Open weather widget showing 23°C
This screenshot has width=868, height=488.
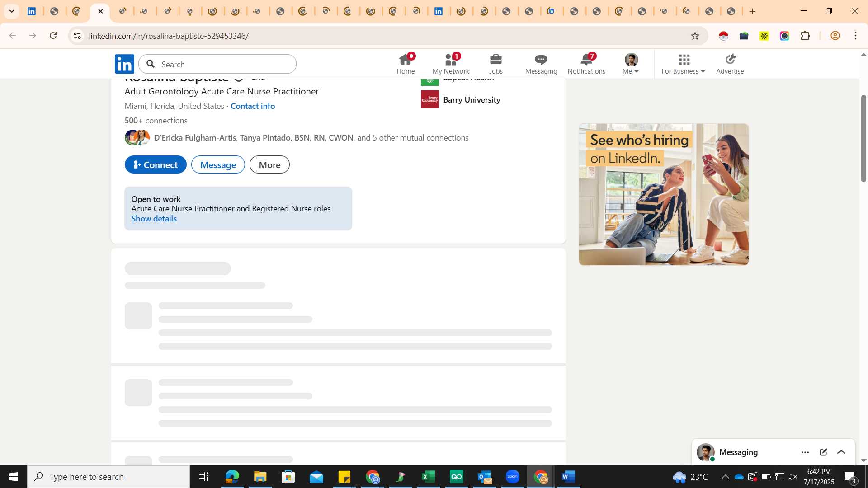click(690, 477)
